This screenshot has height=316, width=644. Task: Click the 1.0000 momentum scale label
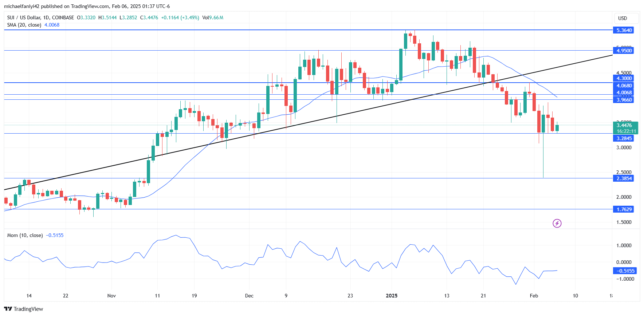click(624, 245)
